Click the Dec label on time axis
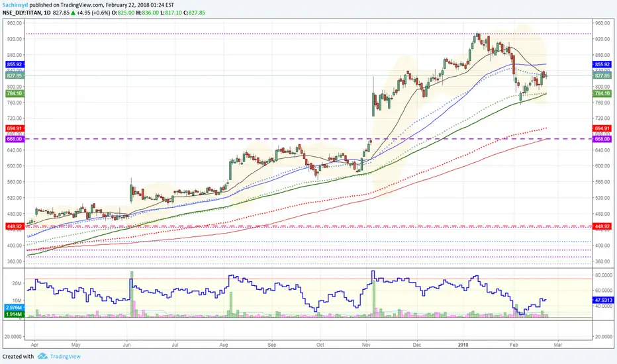Screen dimensions: 617x364 (x=416, y=345)
